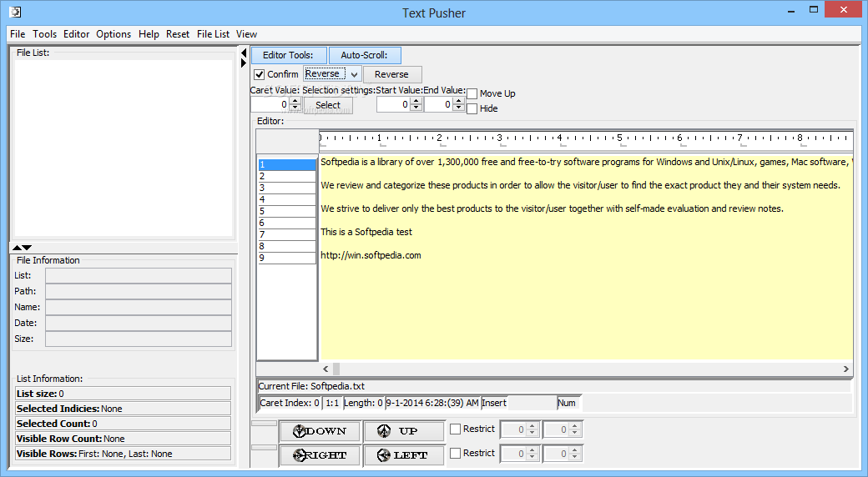Open the File menu
The height and width of the screenshot is (477, 868).
point(18,34)
